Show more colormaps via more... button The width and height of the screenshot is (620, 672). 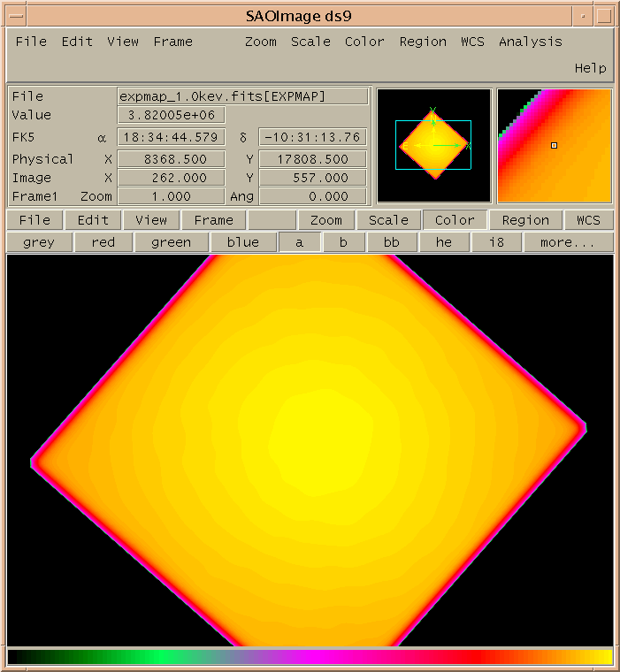click(568, 242)
